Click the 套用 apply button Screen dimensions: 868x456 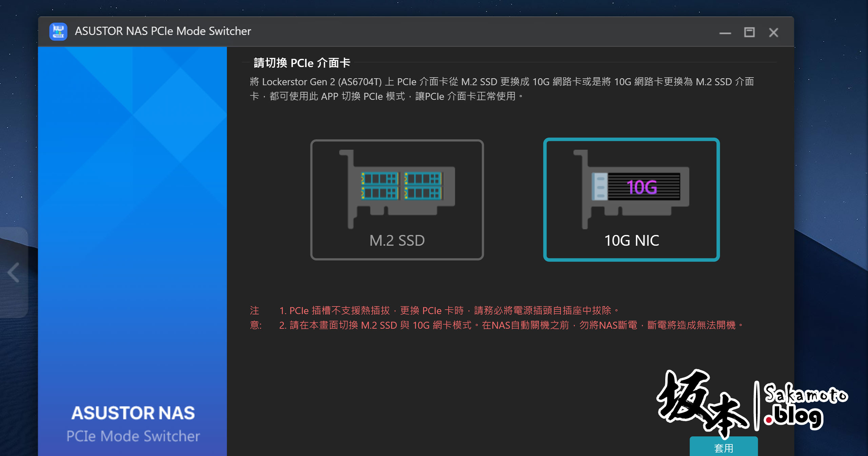pyautogui.click(x=724, y=447)
